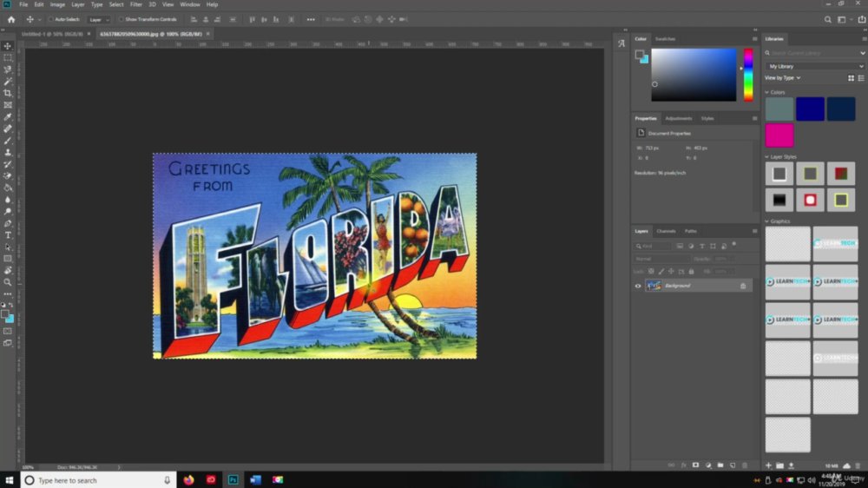Hide the Background layer with eye icon

[x=638, y=286]
